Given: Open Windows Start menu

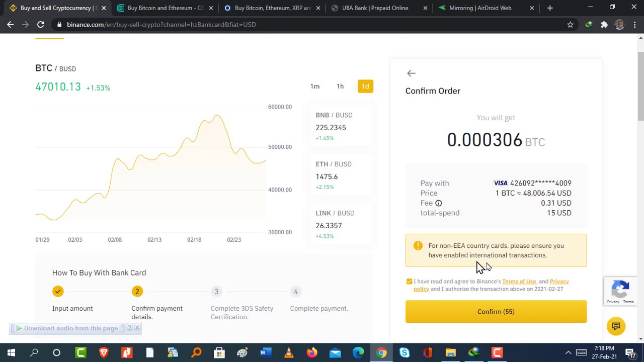Looking at the screenshot, I should (x=11, y=353).
